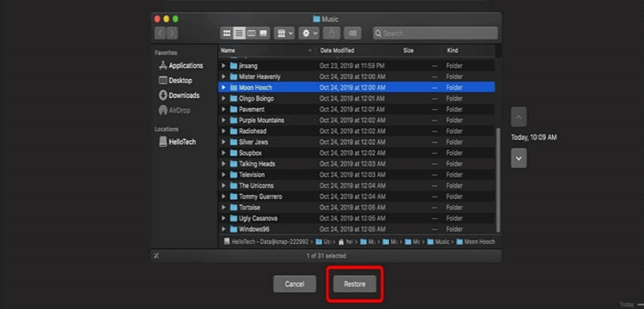
Task: Switch to list view
Action: point(239,33)
